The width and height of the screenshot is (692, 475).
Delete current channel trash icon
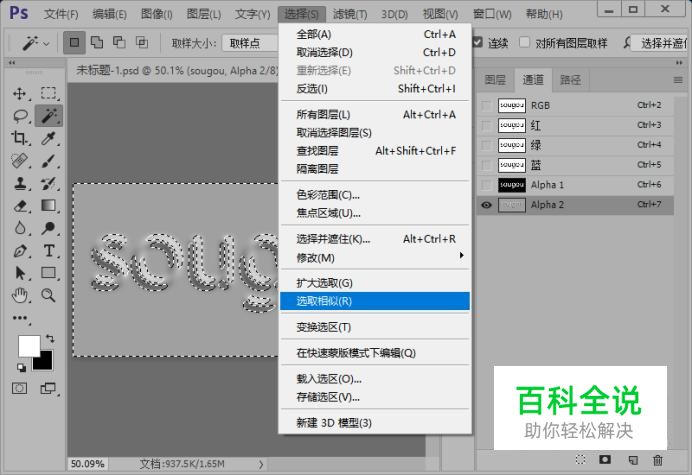(658, 460)
